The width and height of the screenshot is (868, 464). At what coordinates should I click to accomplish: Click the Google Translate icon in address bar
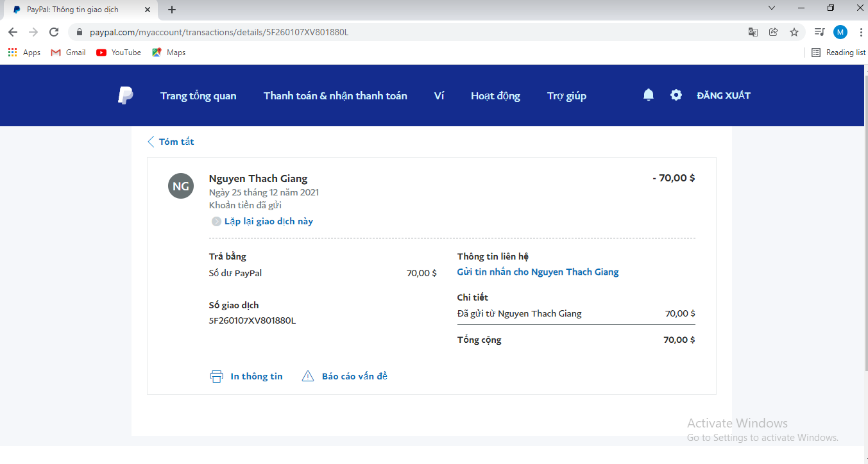(753, 32)
